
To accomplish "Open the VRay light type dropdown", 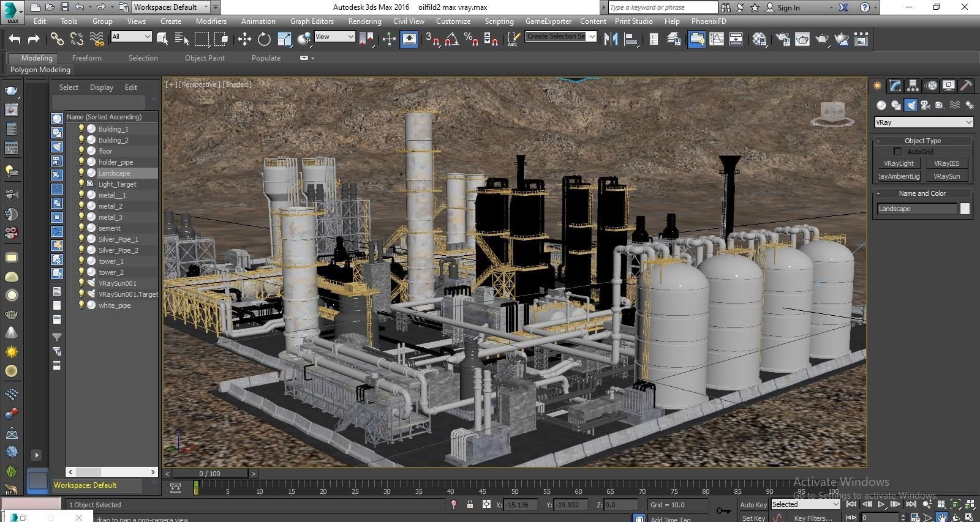I will (924, 122).
